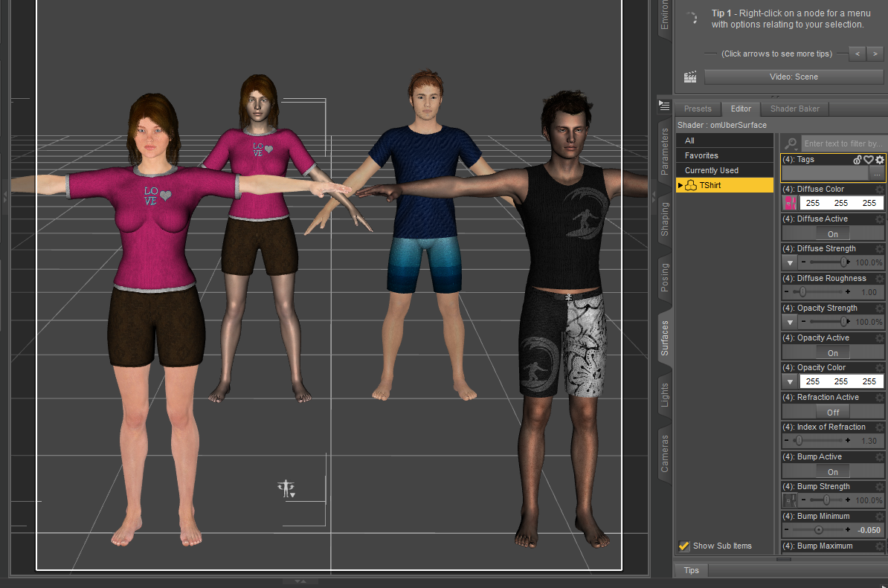Click the Video: Scene button

coord(794,77)
